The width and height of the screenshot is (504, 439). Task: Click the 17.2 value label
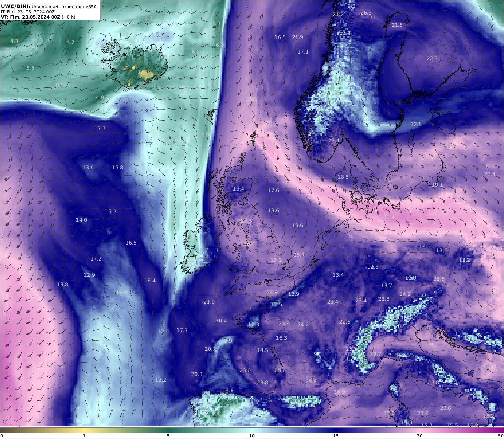(x=96, y=259)
